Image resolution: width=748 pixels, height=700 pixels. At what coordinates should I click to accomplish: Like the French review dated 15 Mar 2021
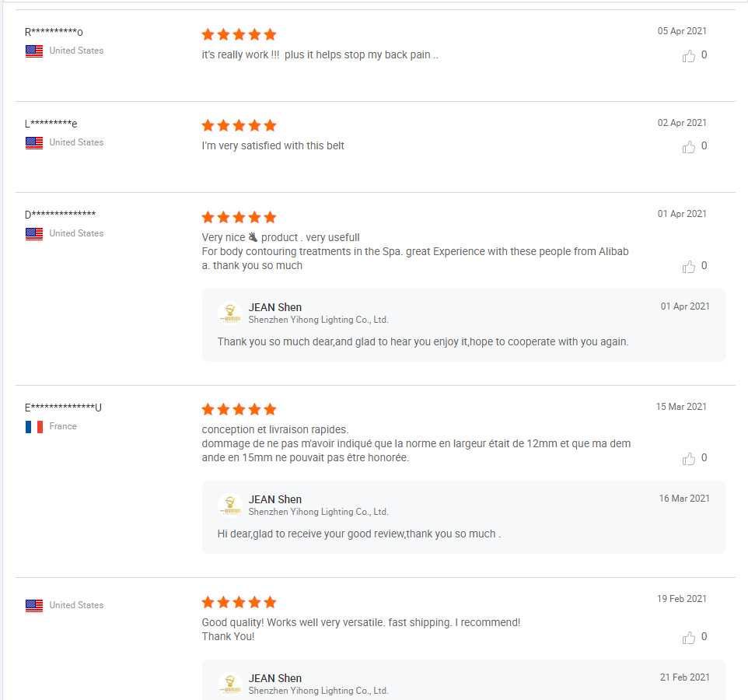pyautogui.click(x=688, y=459)
